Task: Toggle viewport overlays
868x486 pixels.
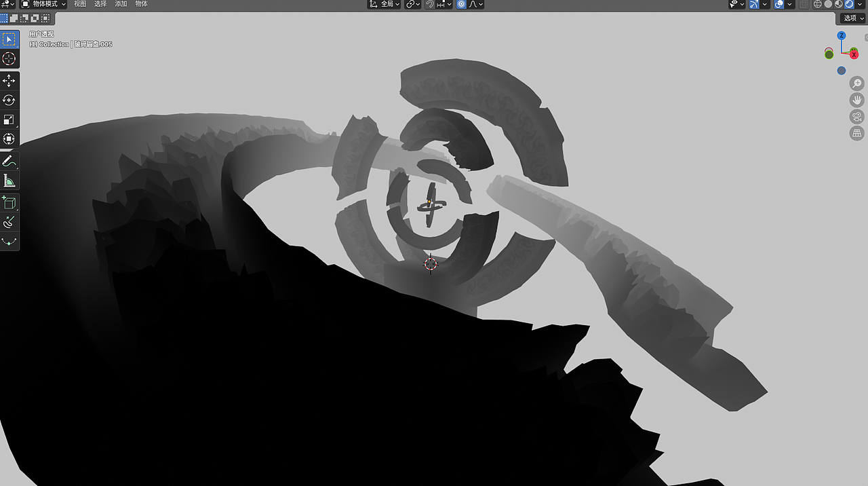Action: [779, 4]
